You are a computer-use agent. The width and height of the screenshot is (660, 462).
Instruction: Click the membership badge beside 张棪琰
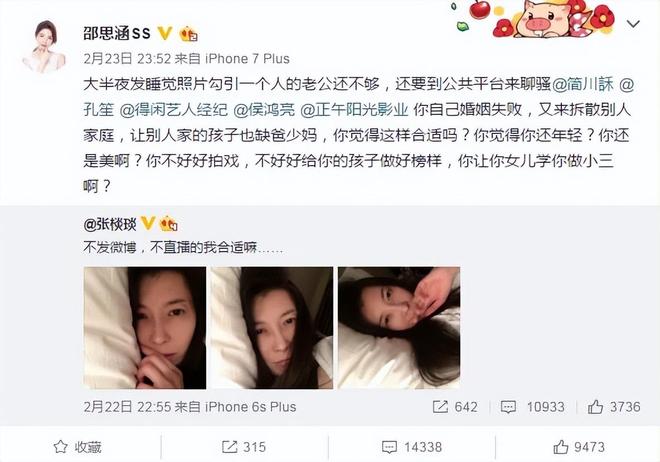pos(168,223)
